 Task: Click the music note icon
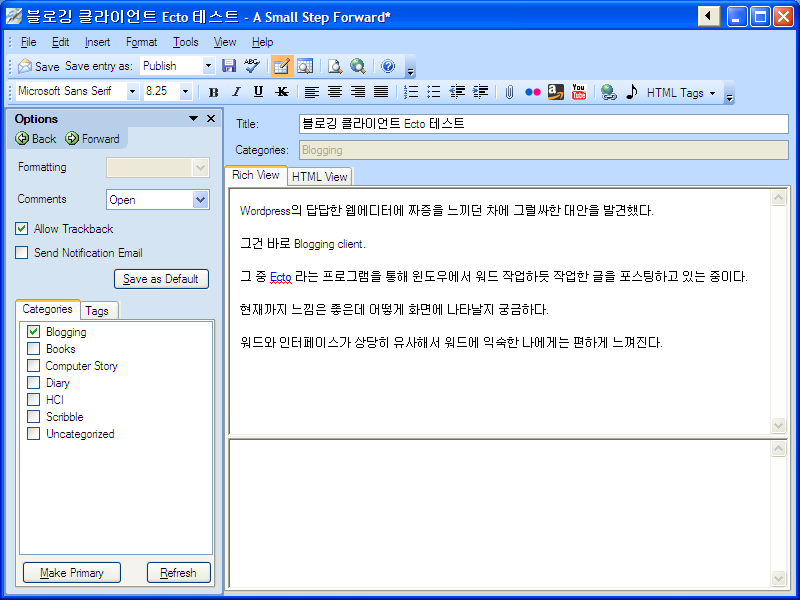tap(631, 92)
